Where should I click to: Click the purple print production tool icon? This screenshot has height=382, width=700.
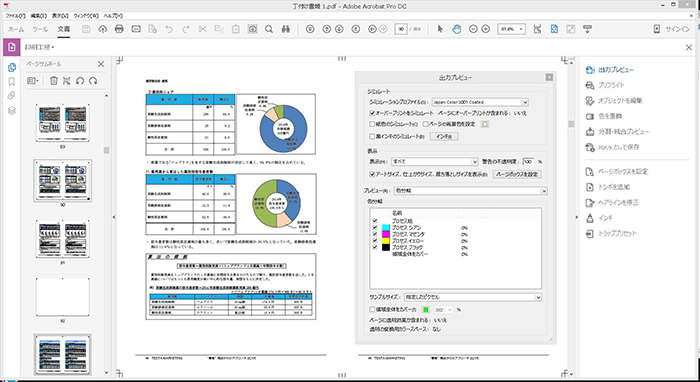pos(11,47)
